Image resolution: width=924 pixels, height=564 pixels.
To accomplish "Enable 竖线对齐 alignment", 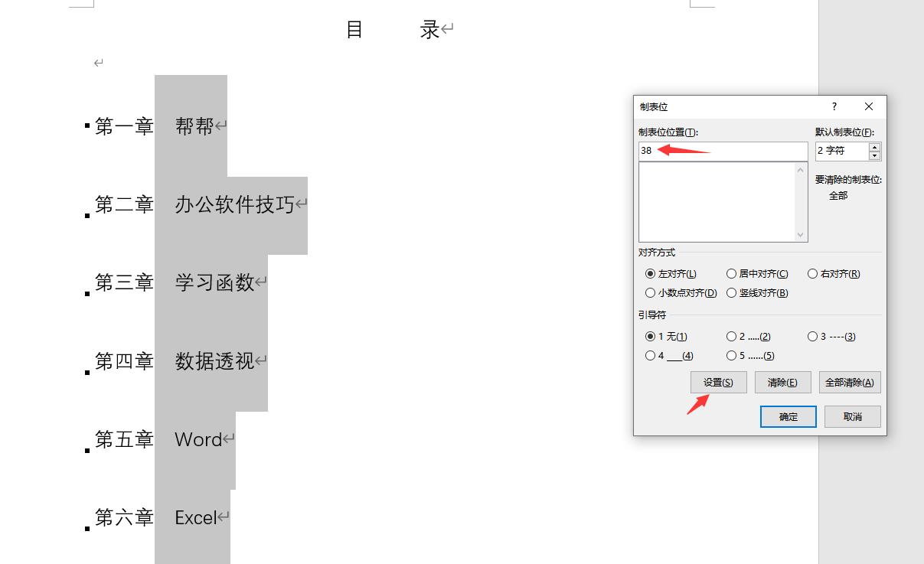I will [732, 292].
